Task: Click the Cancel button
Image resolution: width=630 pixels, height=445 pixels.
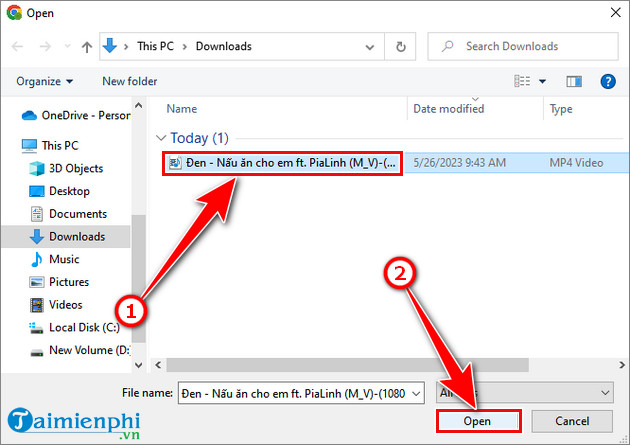Action: click(572, 421)
